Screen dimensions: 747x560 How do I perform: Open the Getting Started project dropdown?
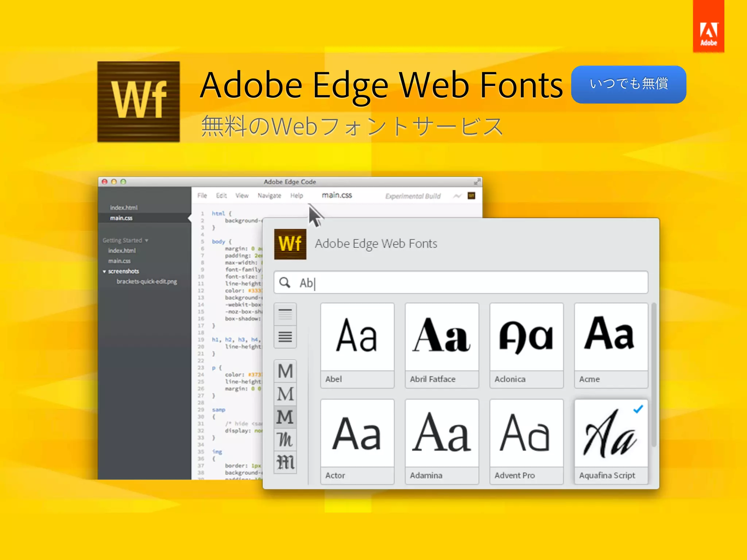(x=125, y=240)
